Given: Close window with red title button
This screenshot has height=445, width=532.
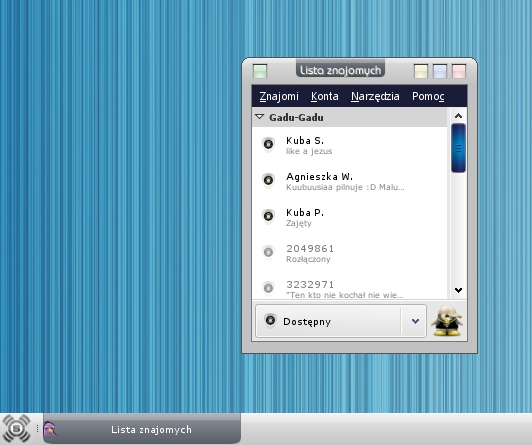Looking at the screenshot, I should pos(459,71).
